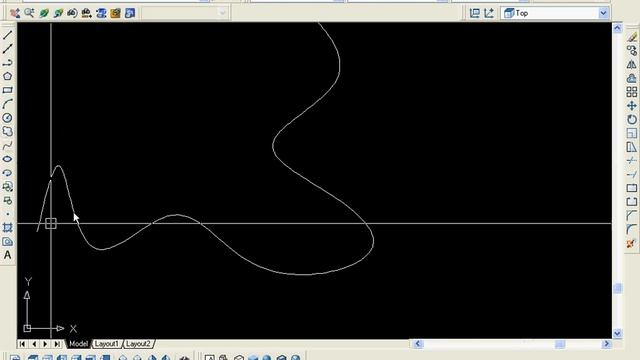Switch to the Layout2 tab
This screenshot has width=640, height=360.
click(138, 344)
